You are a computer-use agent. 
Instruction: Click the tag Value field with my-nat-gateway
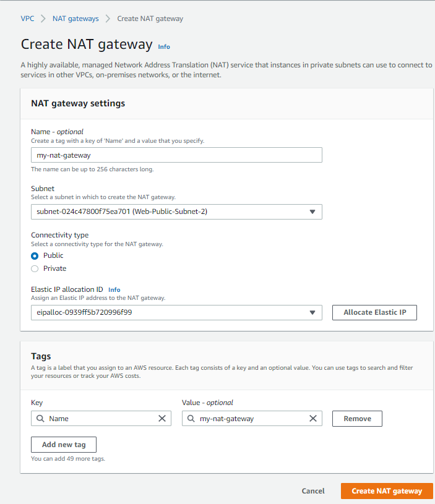click(x=252, y=419)
